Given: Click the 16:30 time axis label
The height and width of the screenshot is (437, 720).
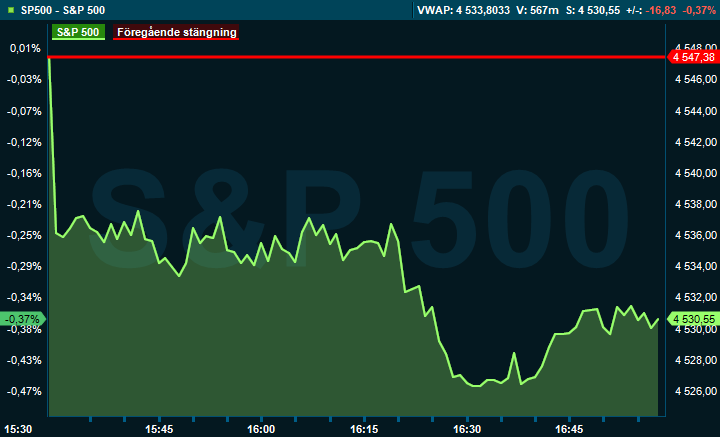Looking at the screenshot, I should click(467, 430).
